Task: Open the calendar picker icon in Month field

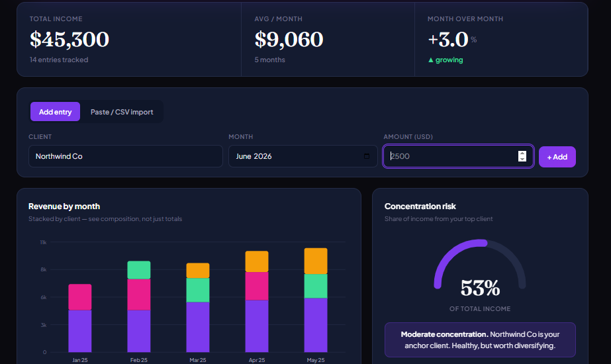Action: [367, 156]
